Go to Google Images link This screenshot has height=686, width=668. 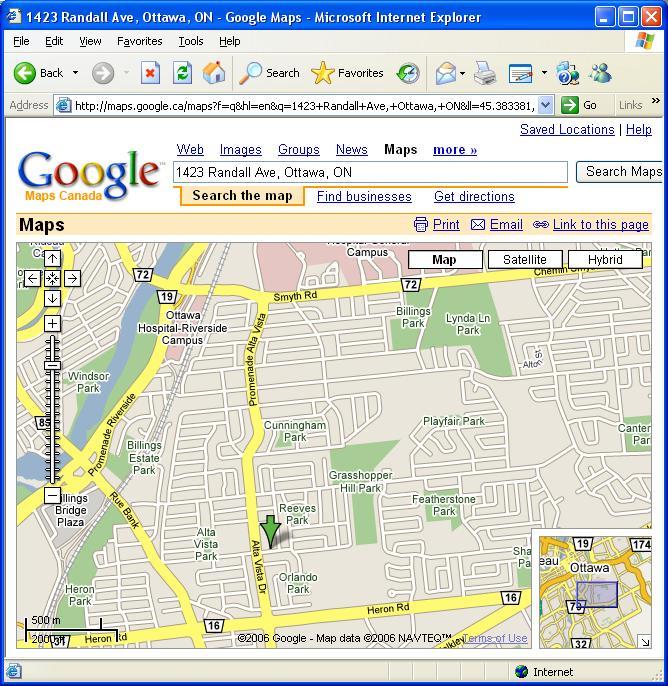pyautogui.click(x=241, y=150)
